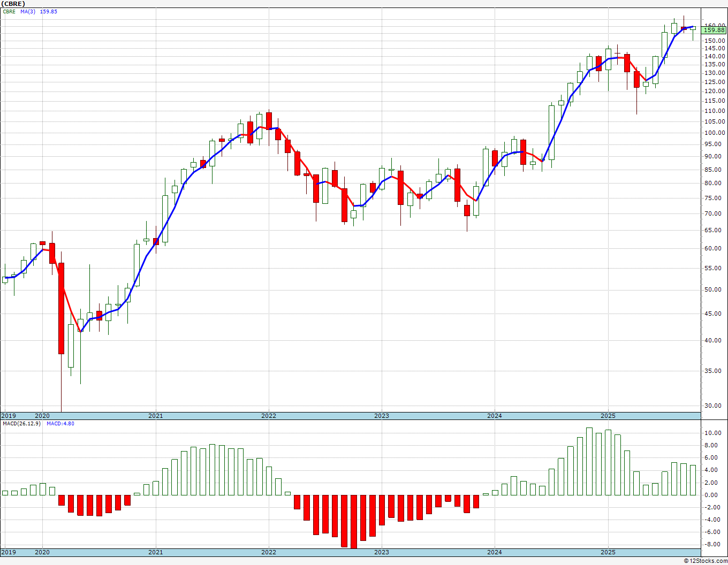Click the 100.00 price axis label
Screen dimensions: 728x565
(x=715, y=133)
